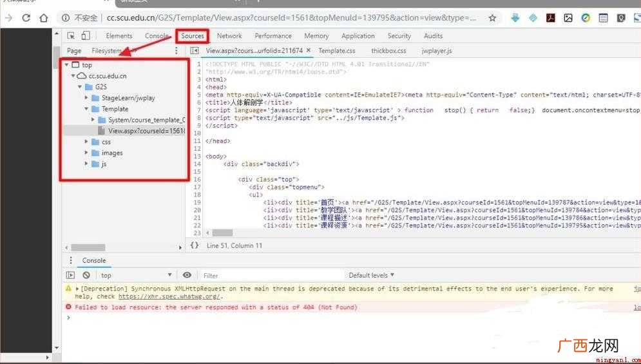Screen dimensions: 641x364
Task: Click the site info icon in address bar
Action: (x=65, y=18)
